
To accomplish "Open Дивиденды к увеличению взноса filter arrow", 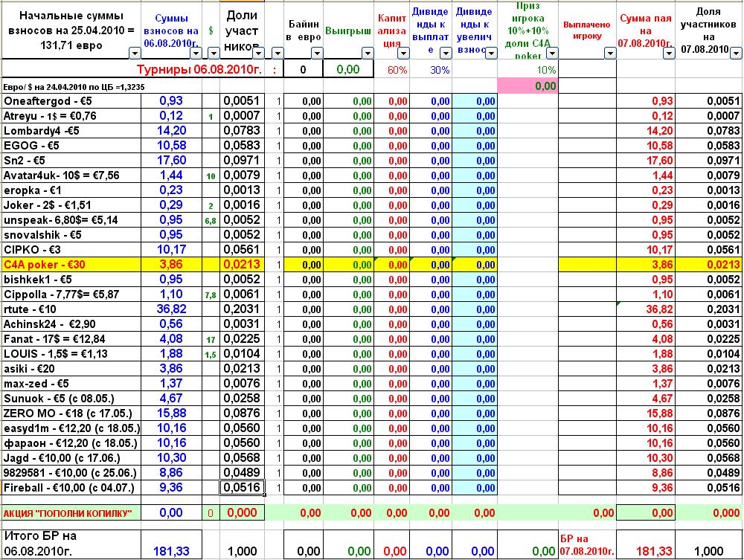I will (x=491, y=53).
